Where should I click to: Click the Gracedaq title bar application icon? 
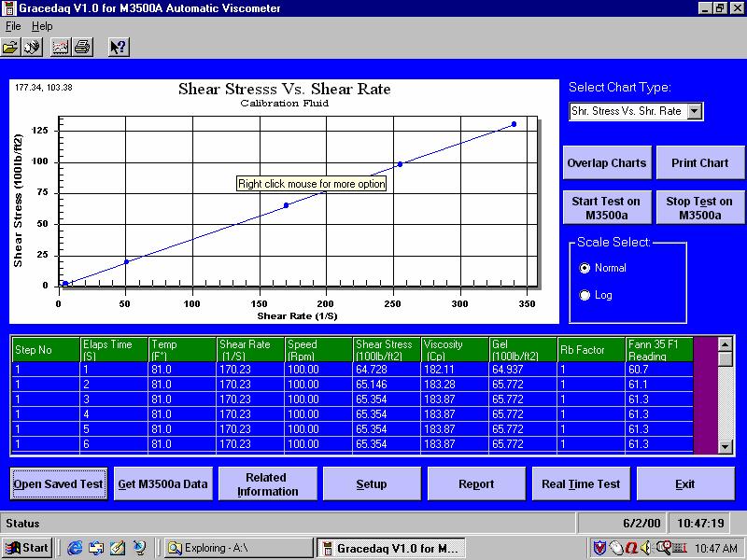pos(9,8)
